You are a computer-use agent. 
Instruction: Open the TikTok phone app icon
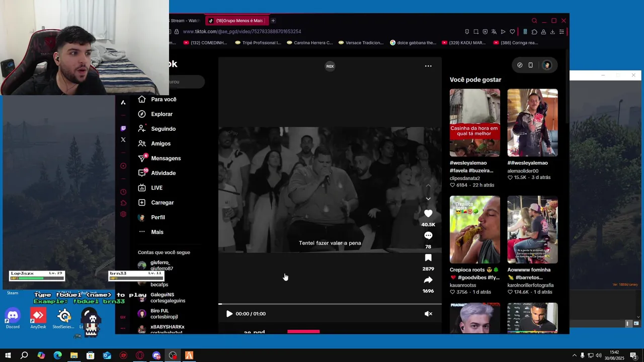coord(530,65)
